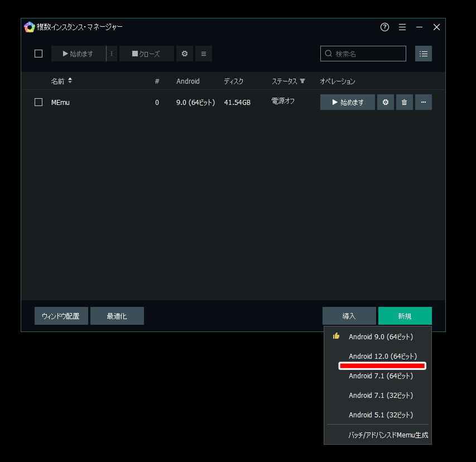Viewport: 476px width, 462px height.
Task: Close the instance manager window
Action: [436, 27]
